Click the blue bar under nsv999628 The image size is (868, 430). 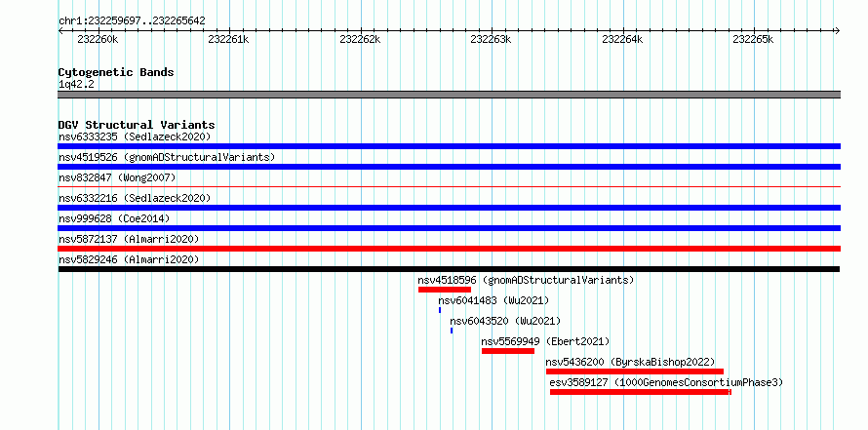coord(449,228)
